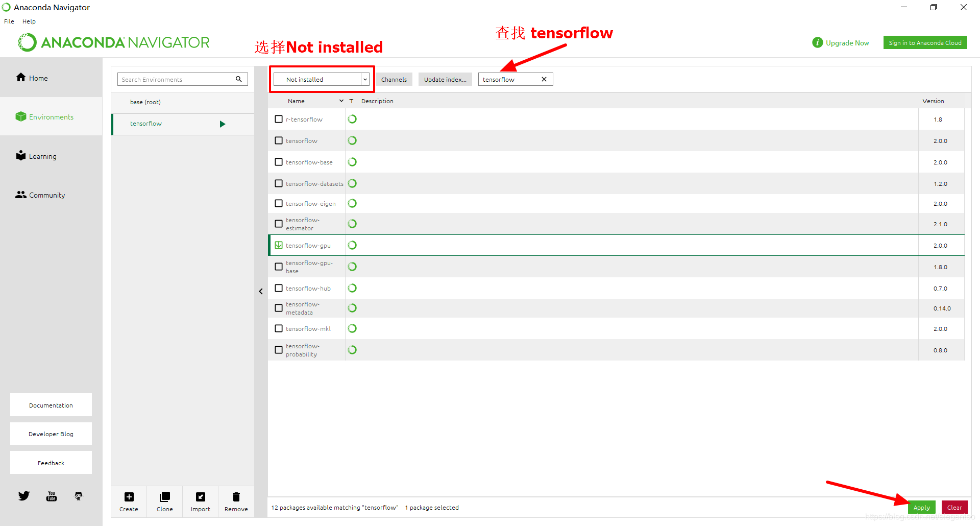Image resolution: width=980 pixels, height=526 pixels.
Task: Collapse the environments panel with the chevron
Action: (x=261, y=291)
